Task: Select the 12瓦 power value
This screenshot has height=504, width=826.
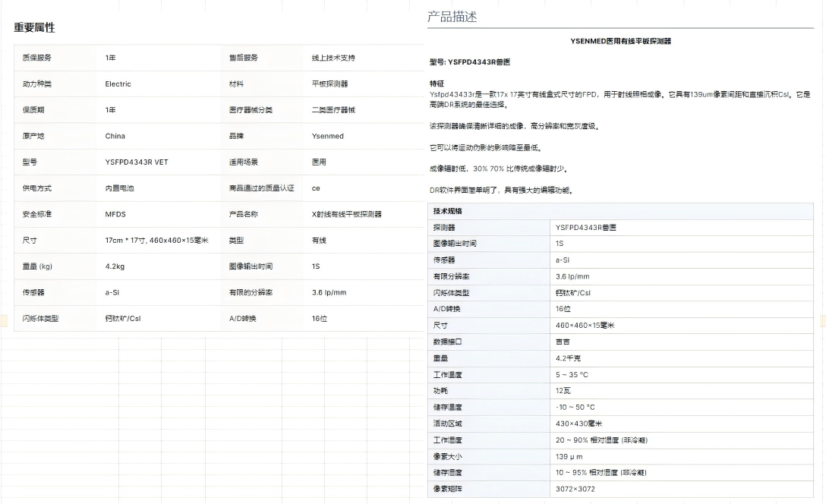Action: pos(563,391)
